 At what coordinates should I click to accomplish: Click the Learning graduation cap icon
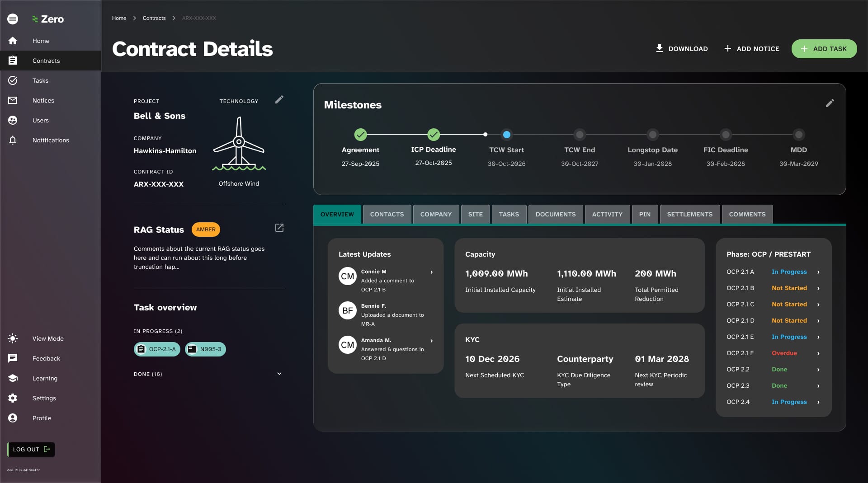13,378
